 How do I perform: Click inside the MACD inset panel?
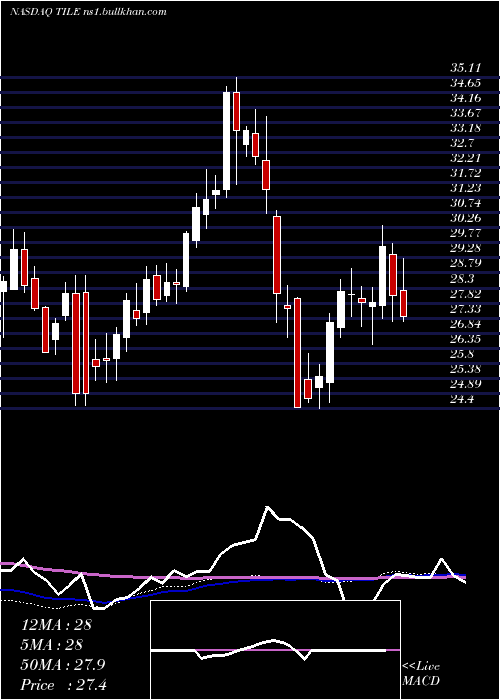click(275, 650)
